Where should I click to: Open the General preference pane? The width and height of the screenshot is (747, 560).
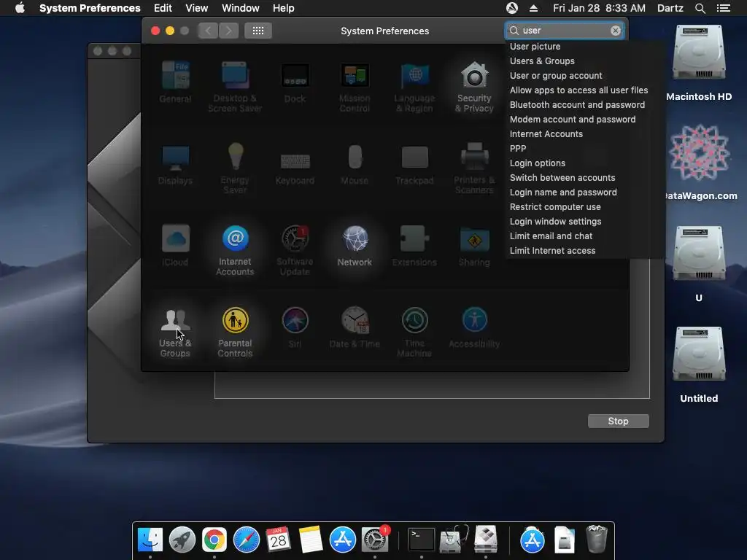pyautogui.click(x=175, y=82)
